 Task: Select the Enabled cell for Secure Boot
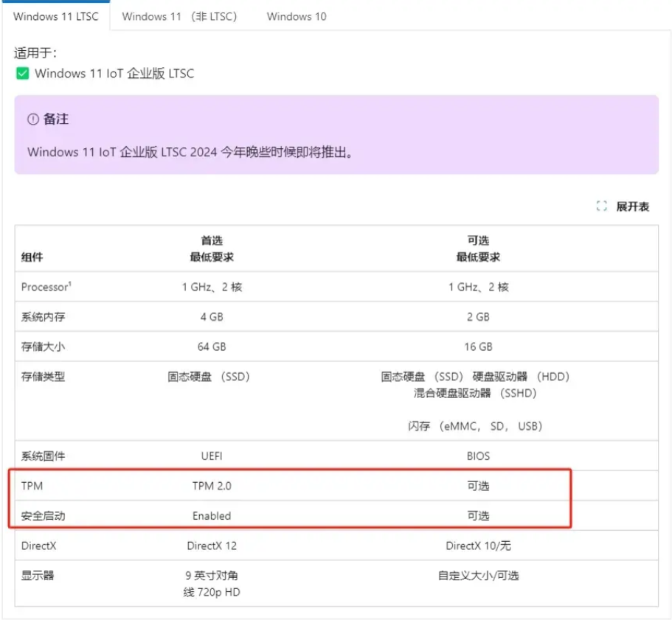212,516
